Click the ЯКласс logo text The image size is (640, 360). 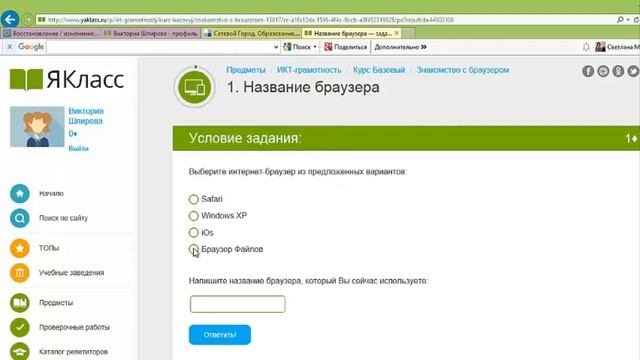pos(85,79)
